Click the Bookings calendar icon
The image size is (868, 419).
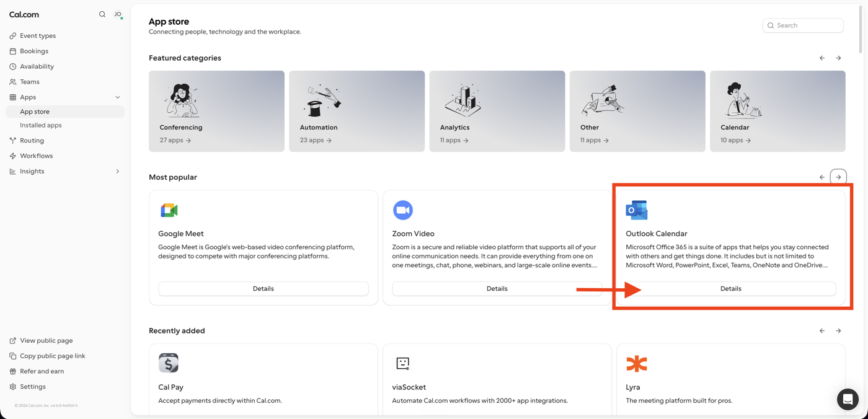point(13,51)
